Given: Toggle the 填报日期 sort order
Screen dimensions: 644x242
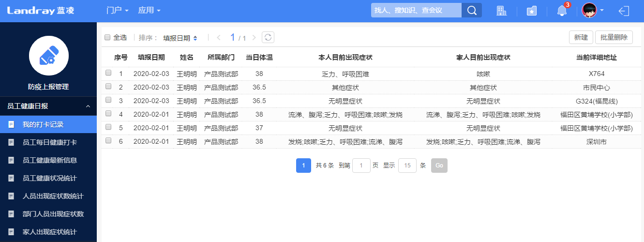Looking at the screenshot, I should point(180,38).
